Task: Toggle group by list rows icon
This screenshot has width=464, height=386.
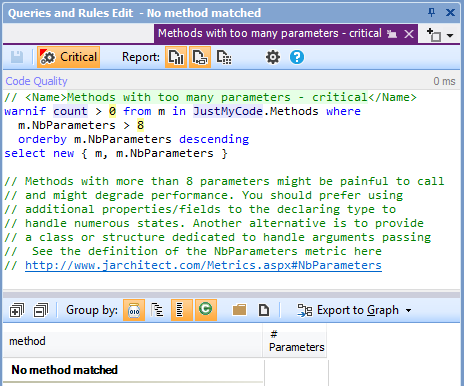Action: click(182, 310)
